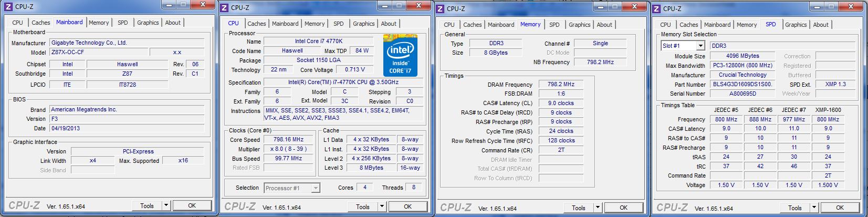Open CPU-Z icon menu in SPD window
This screenshot has height=217, width=868.
point(656,8)
